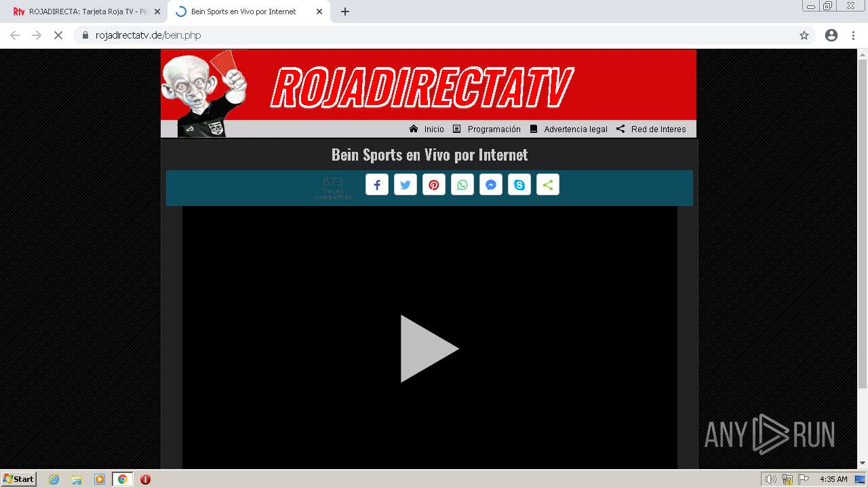868x488 pixels.
Task: Share page via Skype
Action: click(x=519, y=185)
